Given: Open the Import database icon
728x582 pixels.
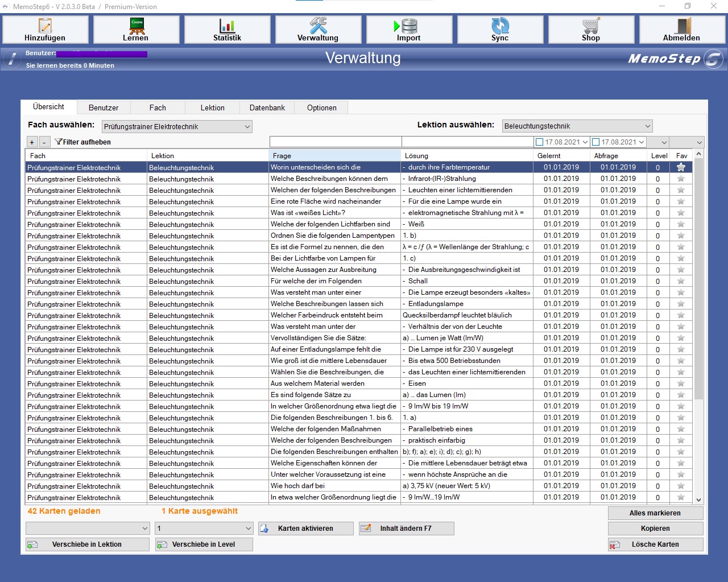Looking at the screenshot, I should point(406,26).
